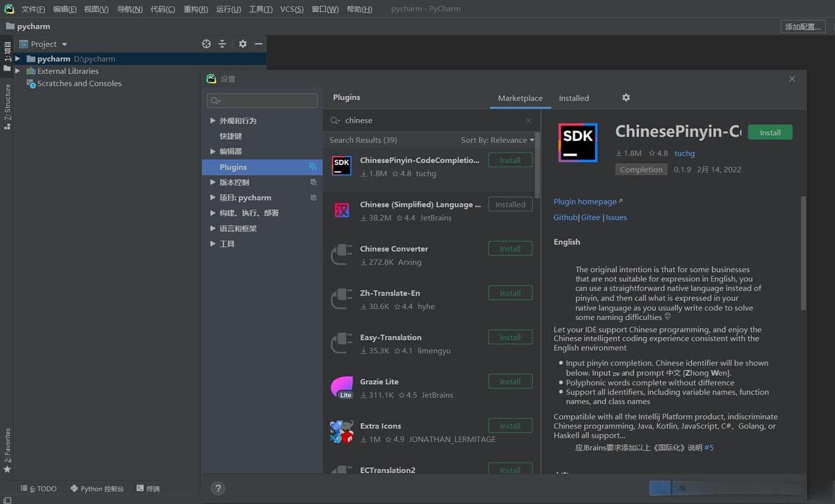Open the TODO tool window button
This screenshot has width=835, height=504.
click(x=39, y=488)
